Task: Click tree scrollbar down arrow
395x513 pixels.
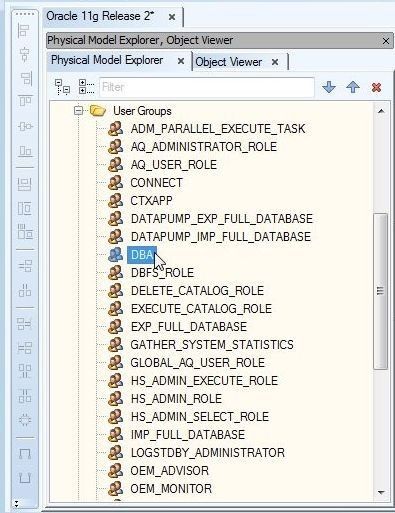Action: click(x=381, y=492)
